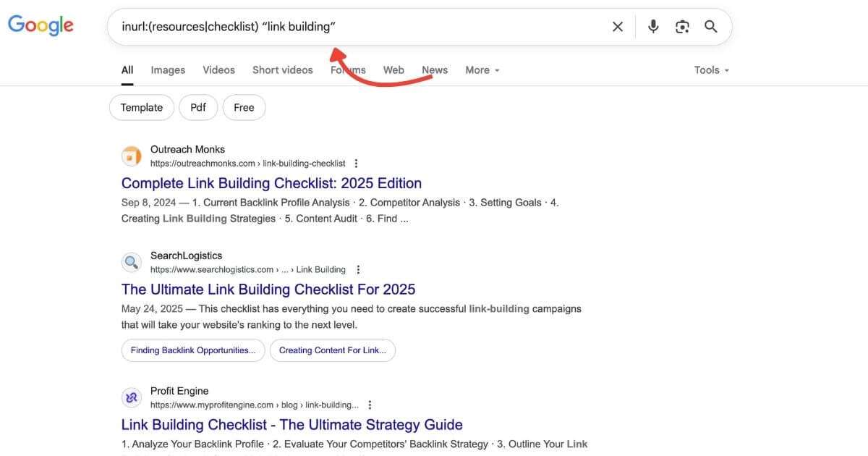This screenshot has height=456, width=868.
Task: Open the Tools menu
Action: click(705, 69)
